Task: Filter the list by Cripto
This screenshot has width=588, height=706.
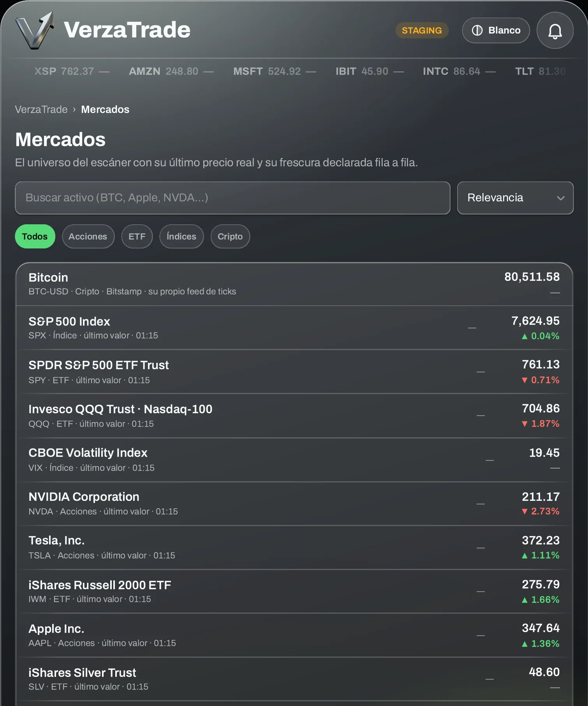Action: point(230,236)
